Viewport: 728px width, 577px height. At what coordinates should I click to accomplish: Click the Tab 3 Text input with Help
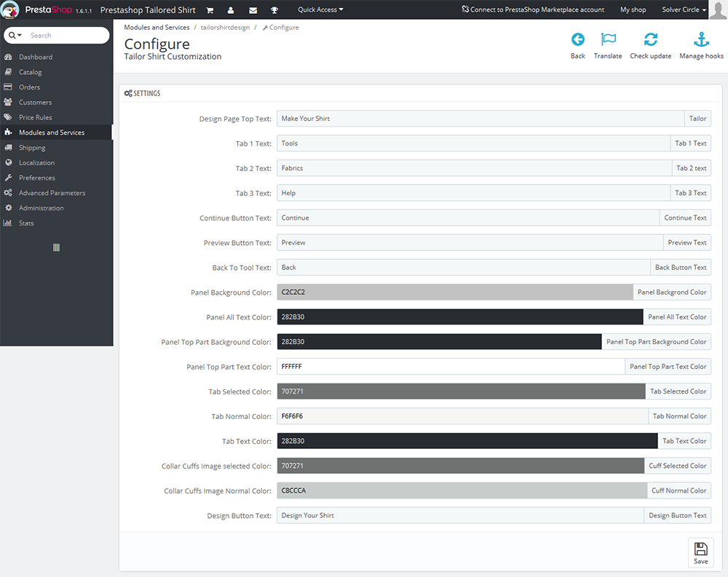(x=474, y=193)
